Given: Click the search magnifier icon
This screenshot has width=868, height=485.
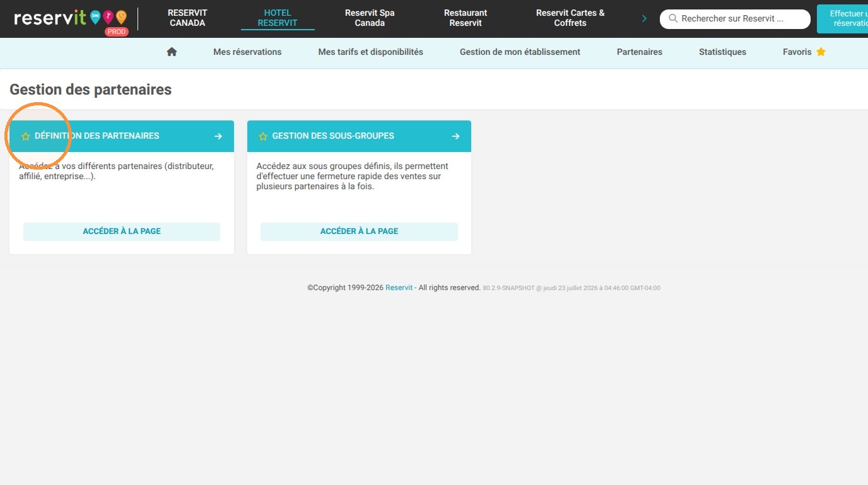Looking at the screenshot, I should pos(673,19).
